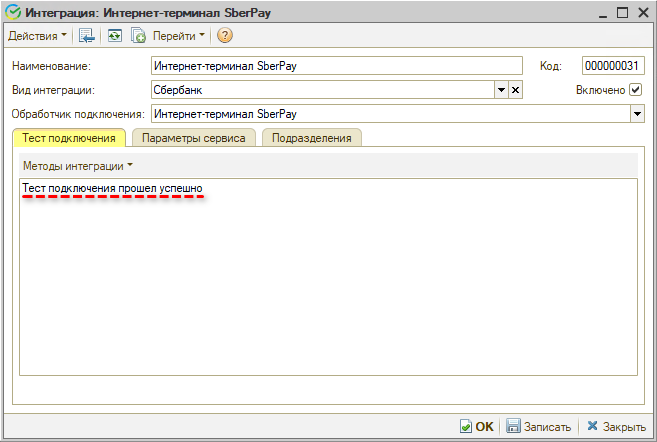Open the Действия menu
This screenshot has height=442, width=657.
click(37, 36)
